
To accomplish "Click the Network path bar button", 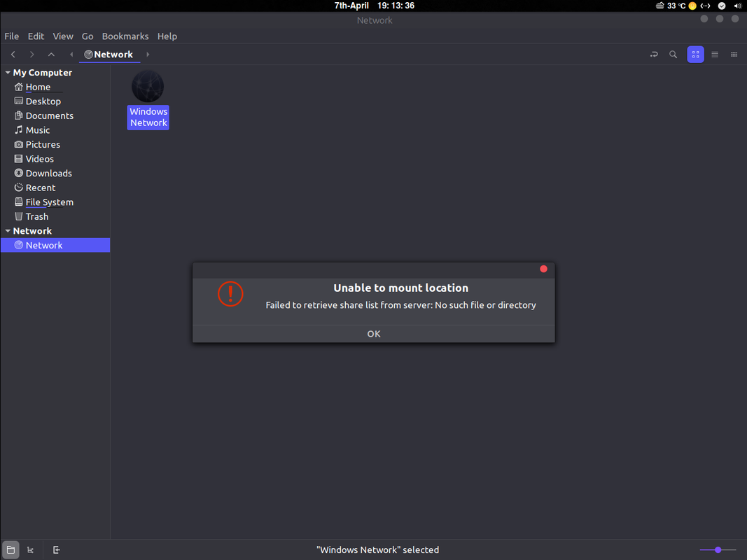I will pyautogui.click(x=110, y=55).
